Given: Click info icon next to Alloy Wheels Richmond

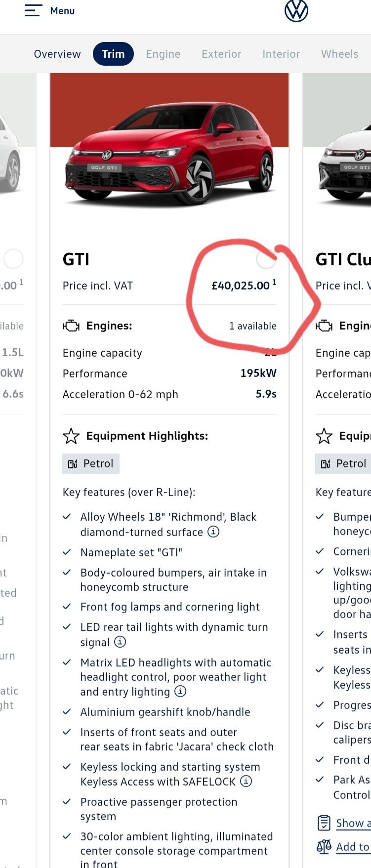Looking at the screenshot, I should [213, 532].
